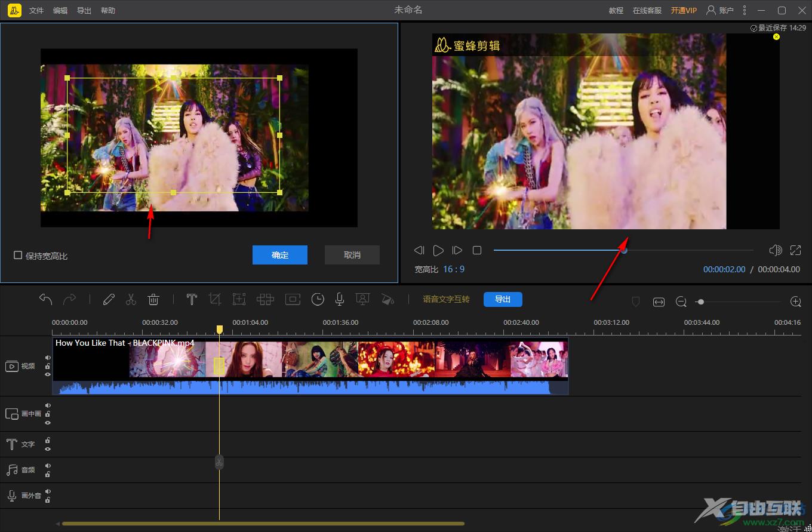
Task: Hide the 文字 track with eye
Action: click(x=48, y=449)
